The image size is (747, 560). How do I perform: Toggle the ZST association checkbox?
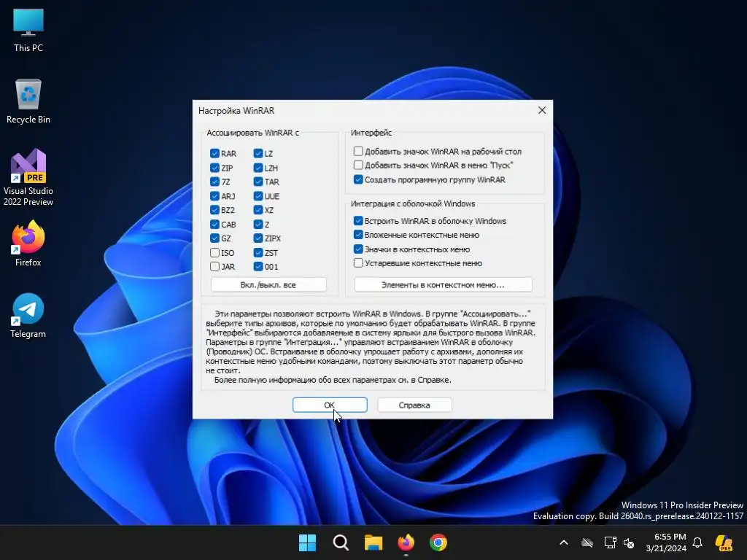[x=258, y=252]
